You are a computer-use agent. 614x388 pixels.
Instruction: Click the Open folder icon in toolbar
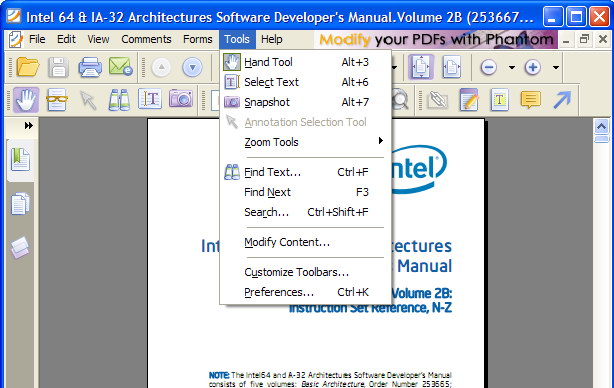coord(27,67)
